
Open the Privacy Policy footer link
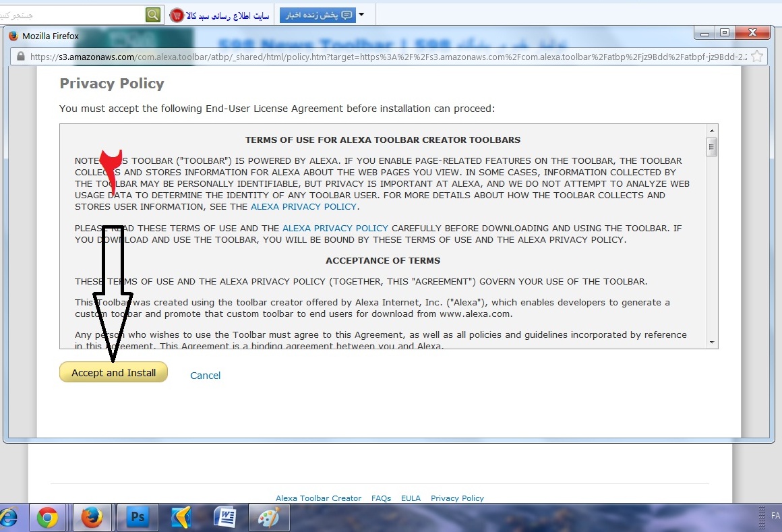tap(457, 498)
